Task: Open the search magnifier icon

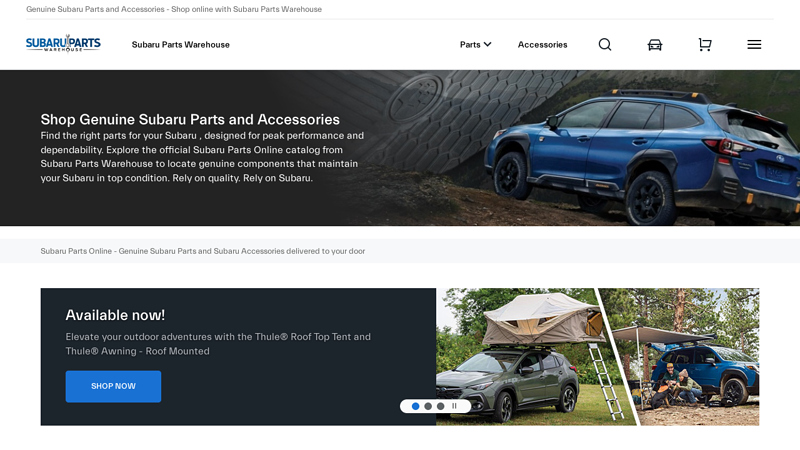Action: coord(605,44)
